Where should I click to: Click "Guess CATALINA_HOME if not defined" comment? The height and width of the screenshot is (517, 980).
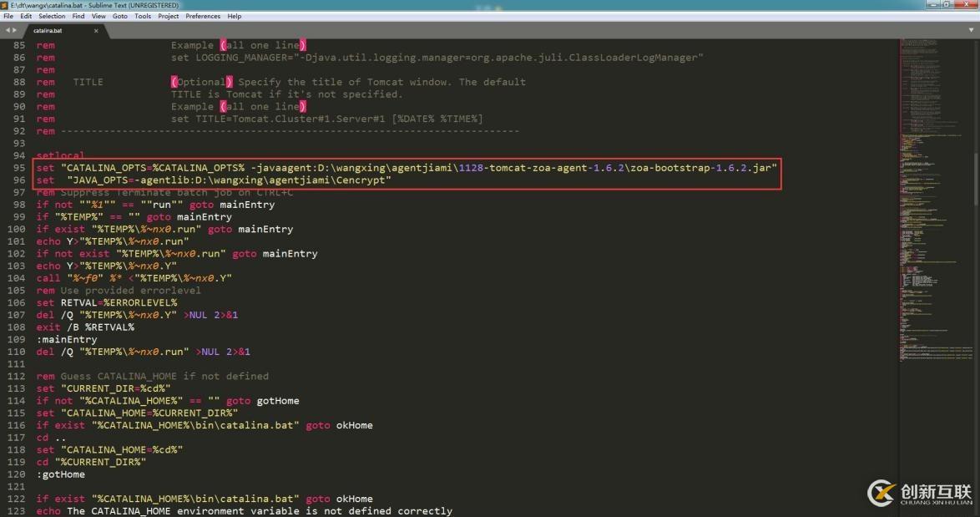click(164, 377)
